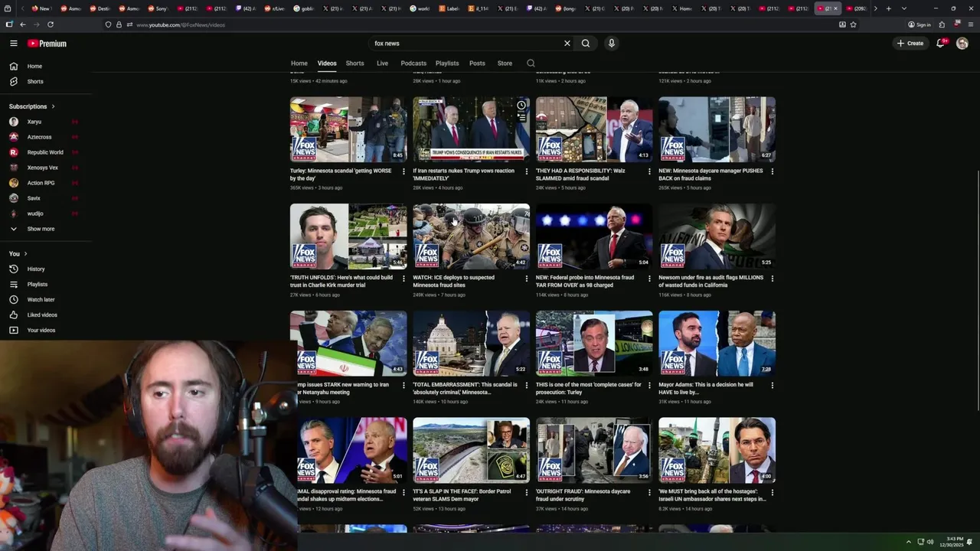The width and height of the screenshot is (980, 551).
Task: Bookmark this page with star icon
Action: (853, 24)
